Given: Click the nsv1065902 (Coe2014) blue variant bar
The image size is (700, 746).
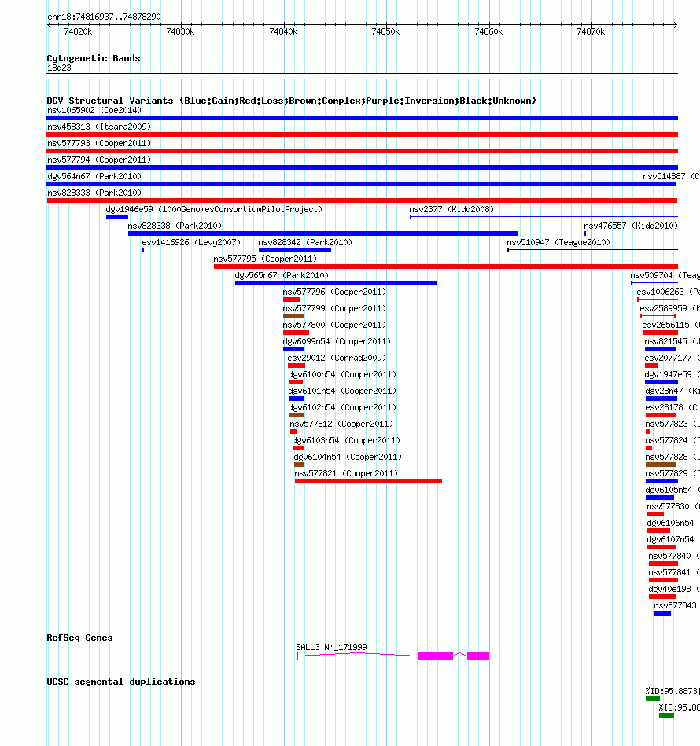Looking at the screenshot, I should [362, 118].
